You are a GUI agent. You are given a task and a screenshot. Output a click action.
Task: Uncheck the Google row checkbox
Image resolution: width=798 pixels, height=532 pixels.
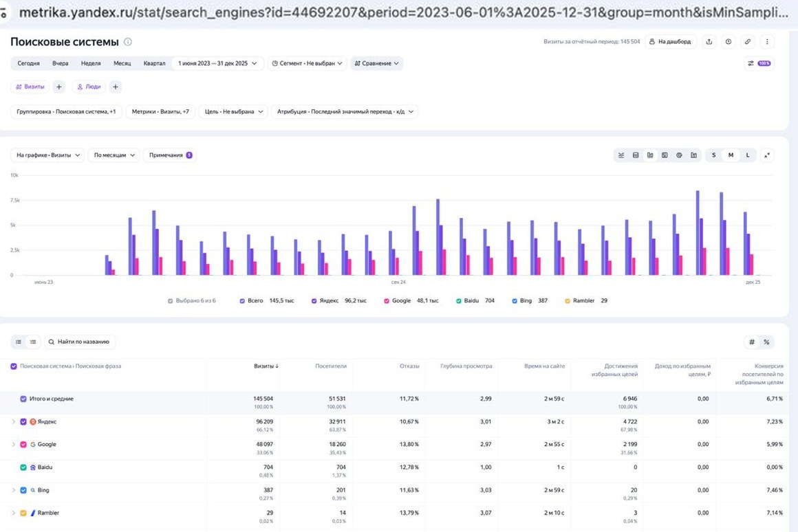point(23,445)
